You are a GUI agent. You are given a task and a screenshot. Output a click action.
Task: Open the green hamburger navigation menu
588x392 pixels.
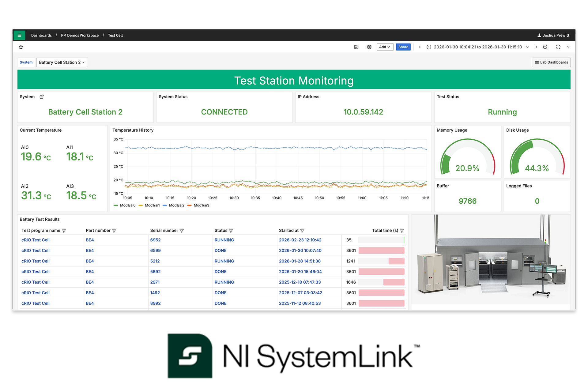point(19,35)
